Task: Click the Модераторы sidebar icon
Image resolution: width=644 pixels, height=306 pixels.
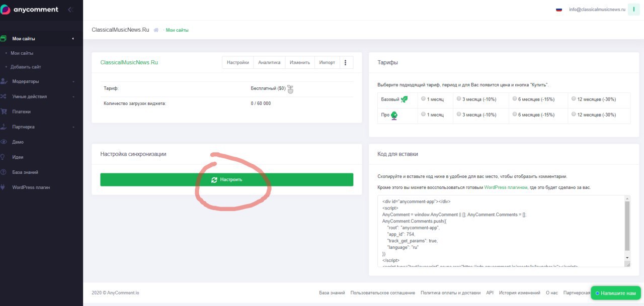Action: (x=4, y=81)
